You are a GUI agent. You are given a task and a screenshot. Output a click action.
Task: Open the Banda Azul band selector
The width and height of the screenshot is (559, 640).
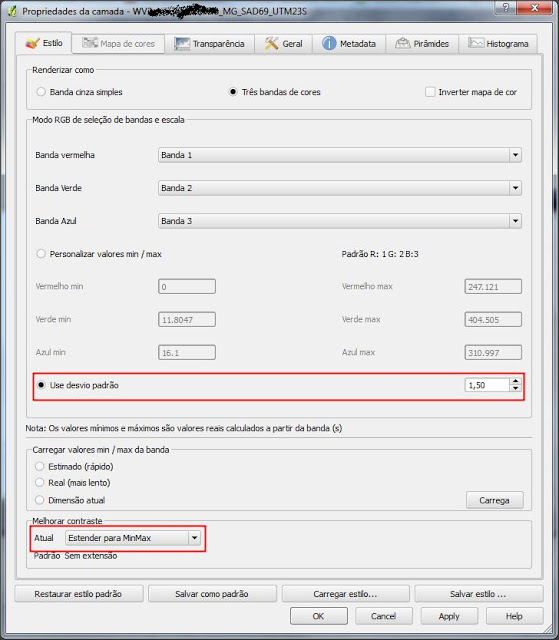pyautogui.click(x=339, y=221)
